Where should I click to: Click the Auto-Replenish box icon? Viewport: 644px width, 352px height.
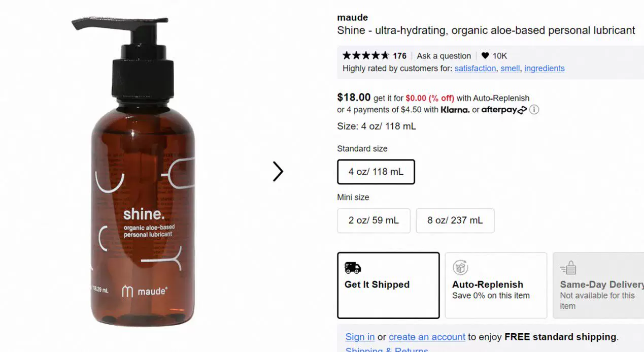460,268
